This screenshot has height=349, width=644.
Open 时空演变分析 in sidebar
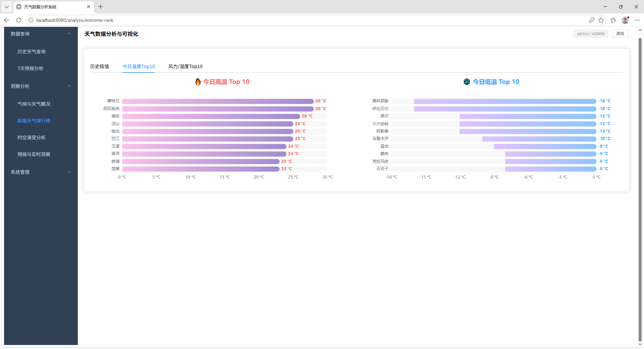coord(32,138)
